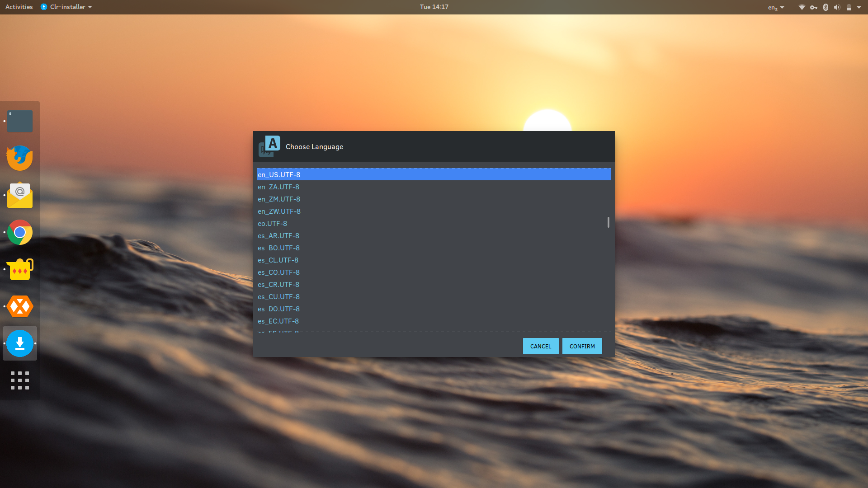Click the battery status icon
The image size is (868, 488).
[x=849, y=7]
